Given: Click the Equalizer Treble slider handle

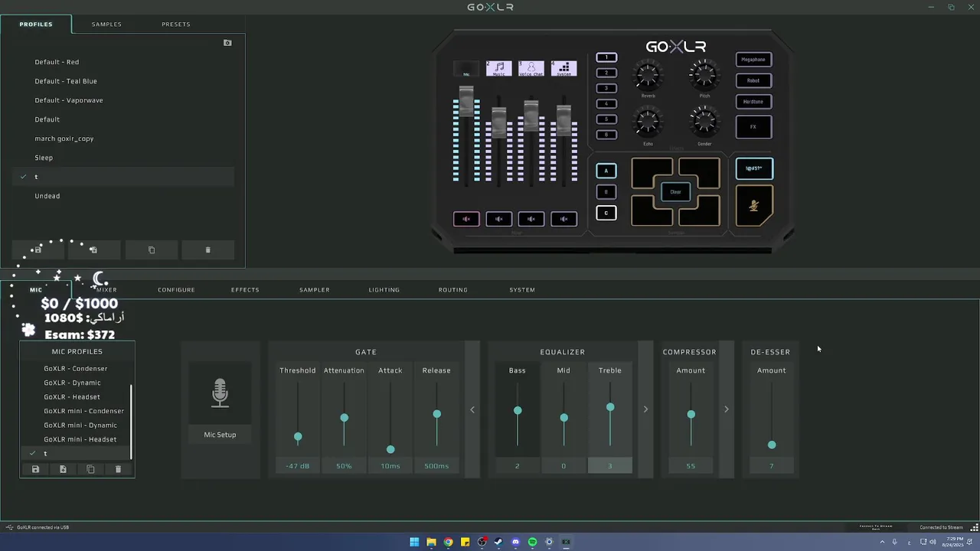Looking at the screenshot, I should pyautogui.click(x=610, y=408).
